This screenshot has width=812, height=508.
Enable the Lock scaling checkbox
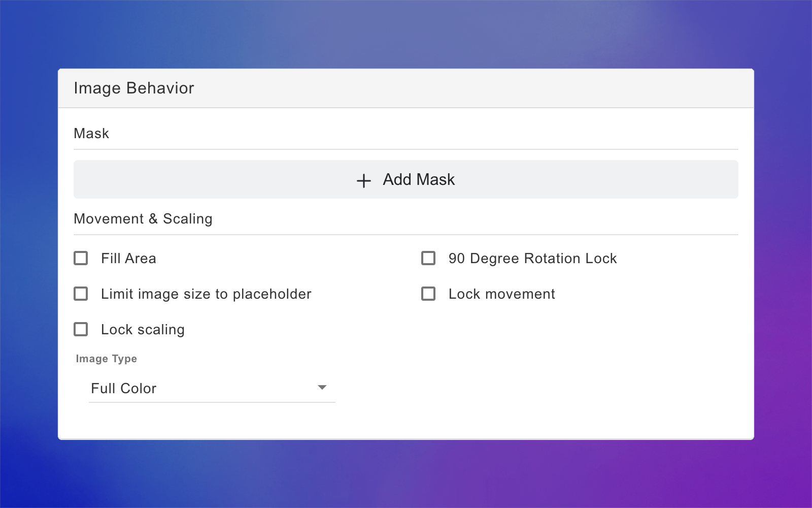[81, 329]
